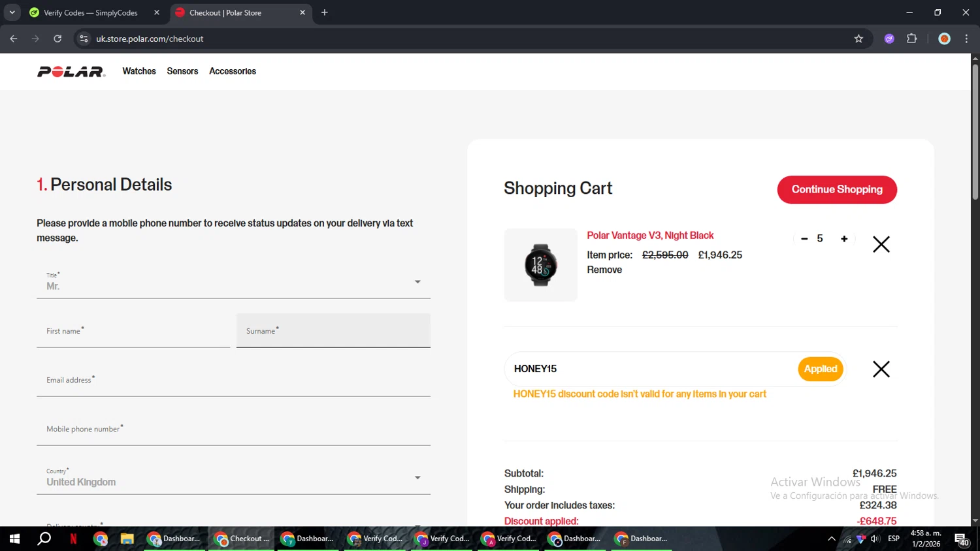This screenshot has width=980, height=551.
Task: Open File Explorer from taskbar
Action: pos(127,539)
